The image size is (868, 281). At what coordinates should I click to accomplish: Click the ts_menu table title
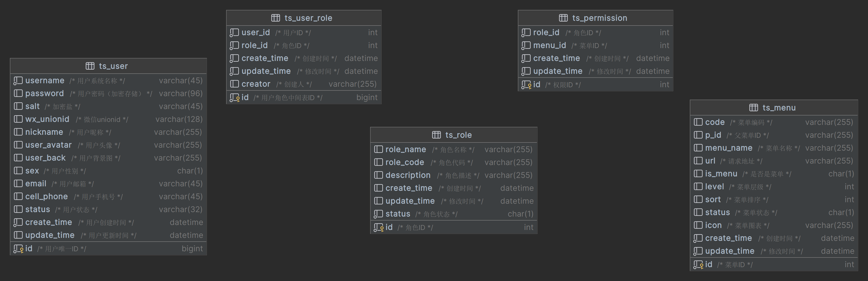point(779,108)
